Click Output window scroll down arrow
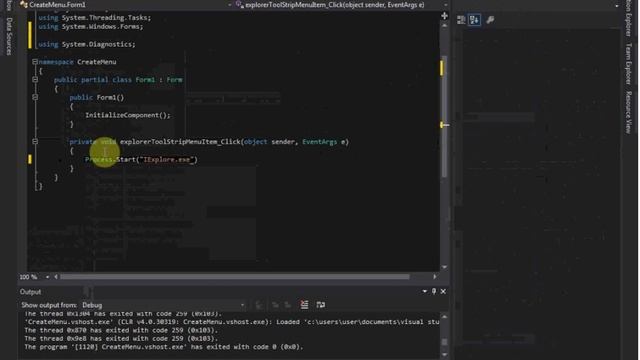Screen dimensions: 640x360 [444, 354]
